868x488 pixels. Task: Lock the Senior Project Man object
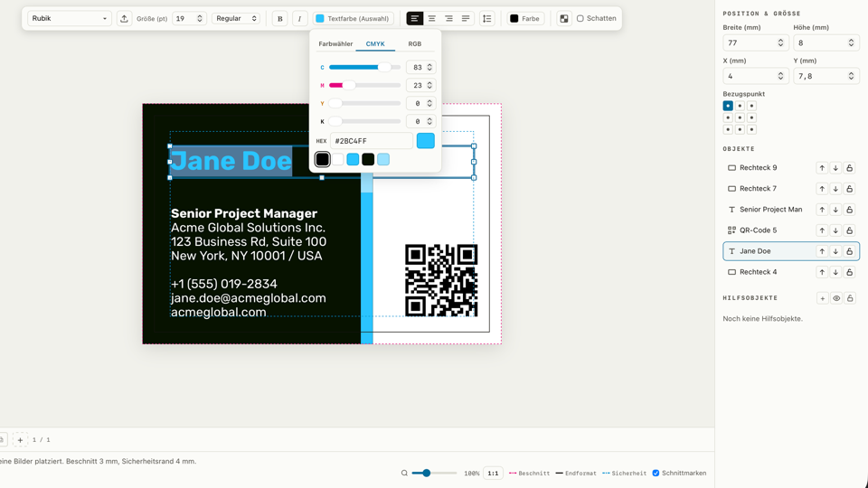[x=850, y=210]
